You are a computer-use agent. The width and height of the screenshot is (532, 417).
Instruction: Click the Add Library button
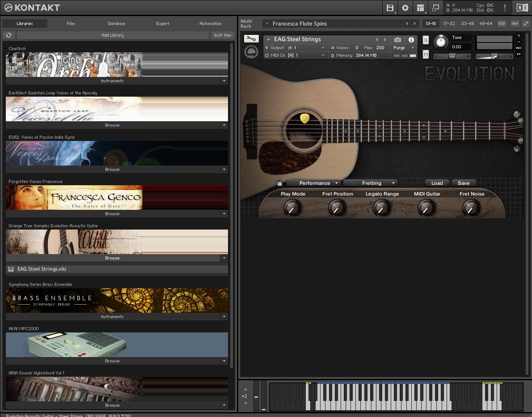(x=113, y=35)
